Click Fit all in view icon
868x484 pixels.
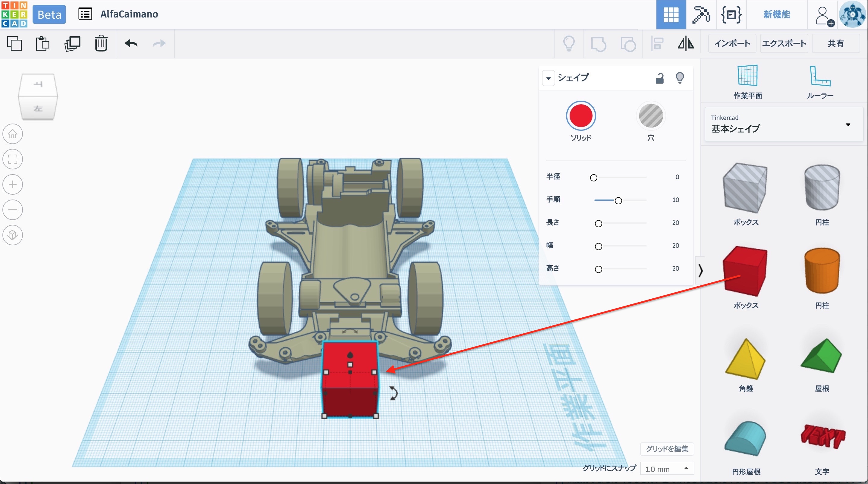[x=13, y=159]
